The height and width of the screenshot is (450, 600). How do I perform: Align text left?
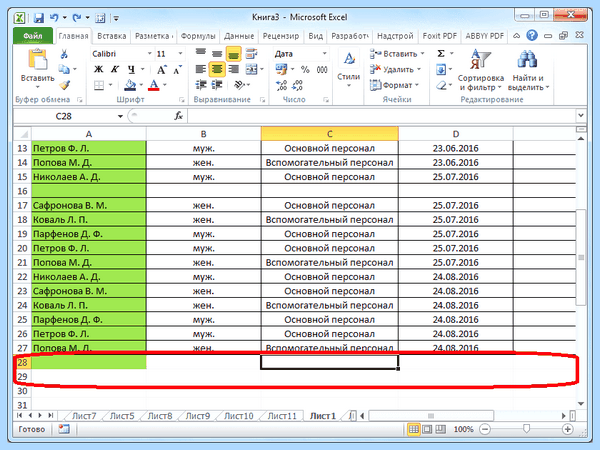[x=201, y=69]
